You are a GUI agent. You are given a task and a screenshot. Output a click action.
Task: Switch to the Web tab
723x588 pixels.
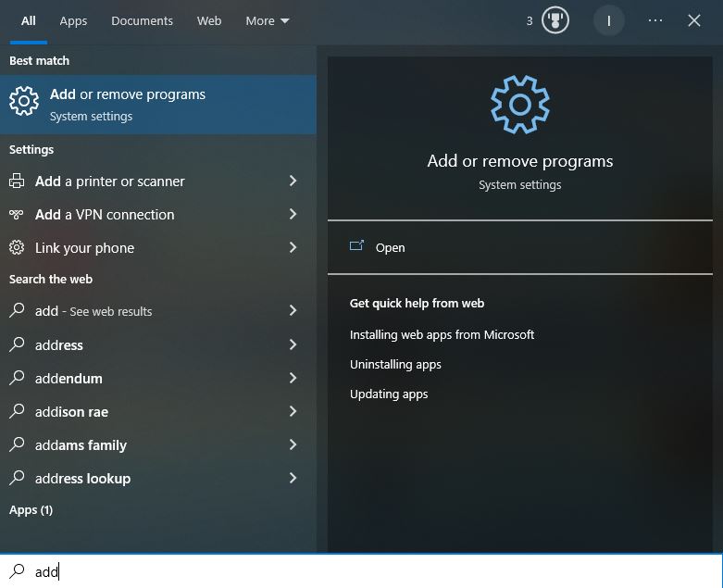coord(209,20)
